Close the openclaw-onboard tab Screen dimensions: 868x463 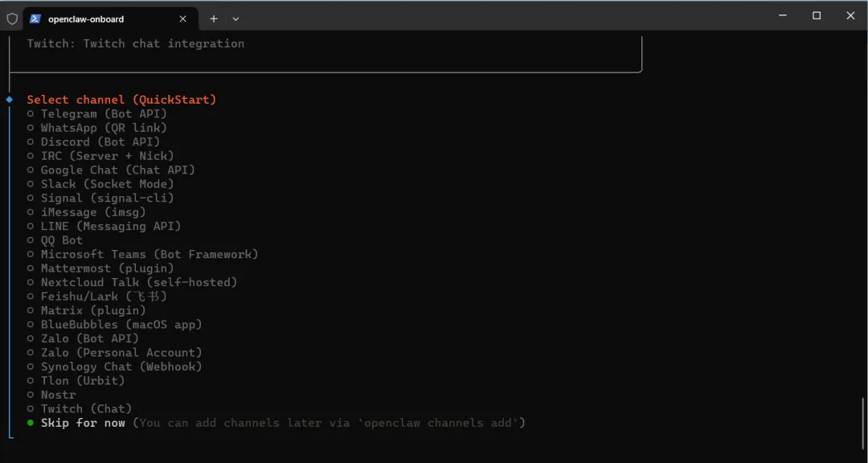coord(182,18)
